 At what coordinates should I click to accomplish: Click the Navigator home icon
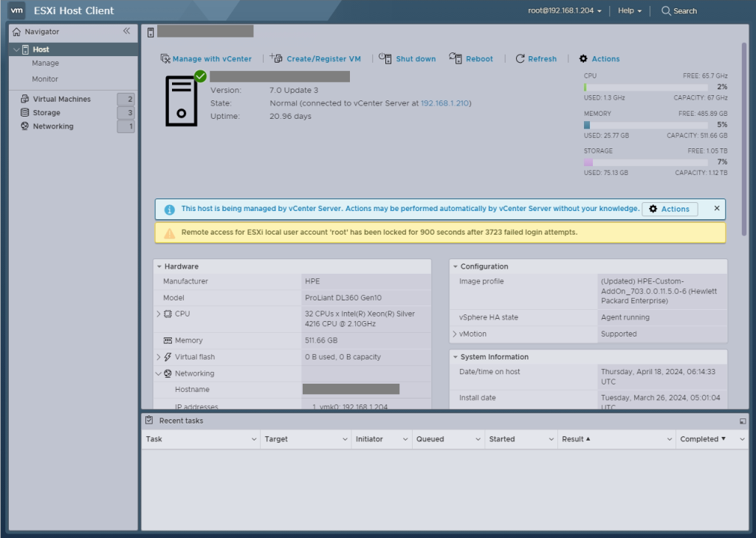tap(17, 32)
